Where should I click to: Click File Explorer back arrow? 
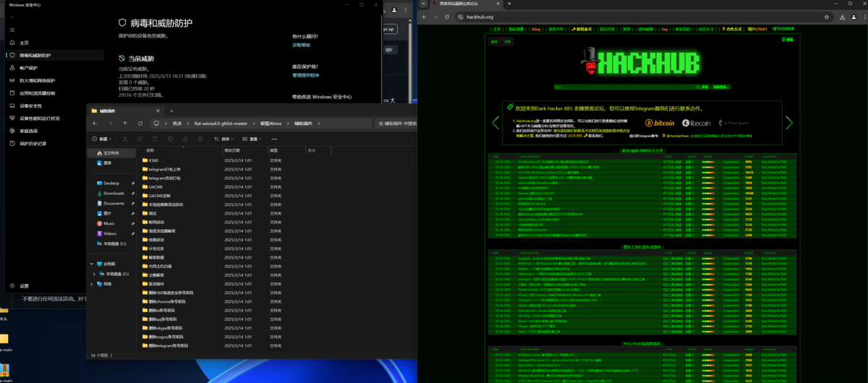coord(96,124)
